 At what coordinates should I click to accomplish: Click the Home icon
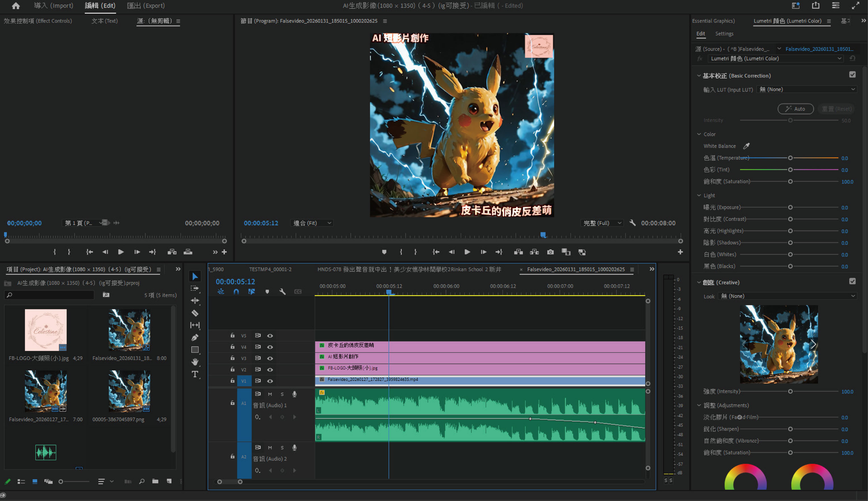[16, 6]
